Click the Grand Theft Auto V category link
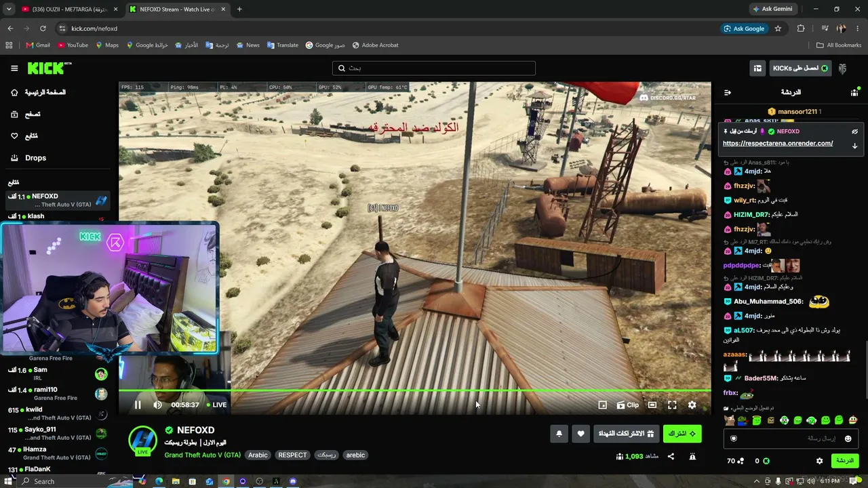 tap(202, 455)
